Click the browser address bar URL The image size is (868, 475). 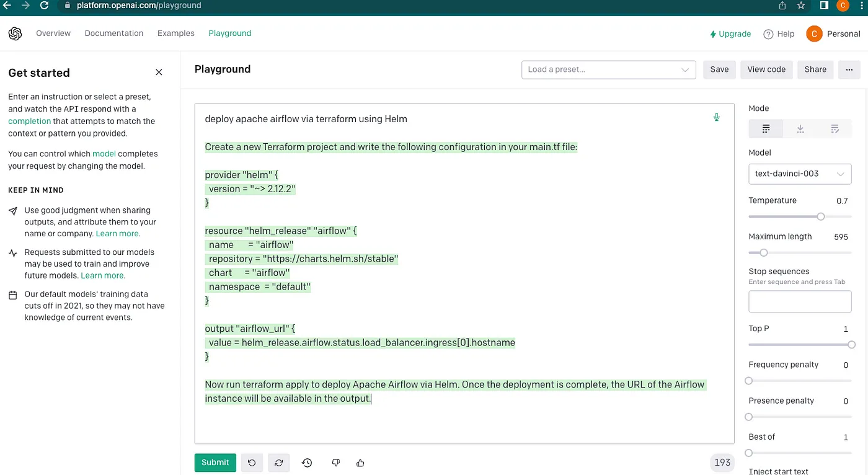[139, 5]
